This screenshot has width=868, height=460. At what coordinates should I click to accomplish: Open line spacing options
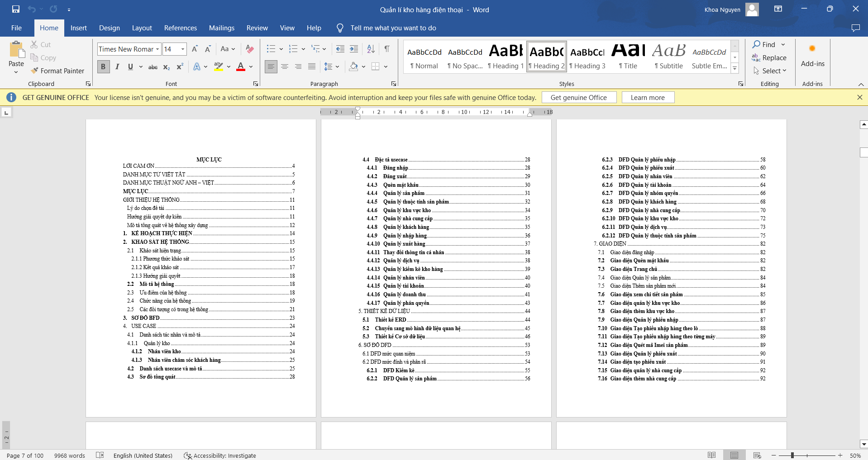pyautogui.click(x=332, y=67)
